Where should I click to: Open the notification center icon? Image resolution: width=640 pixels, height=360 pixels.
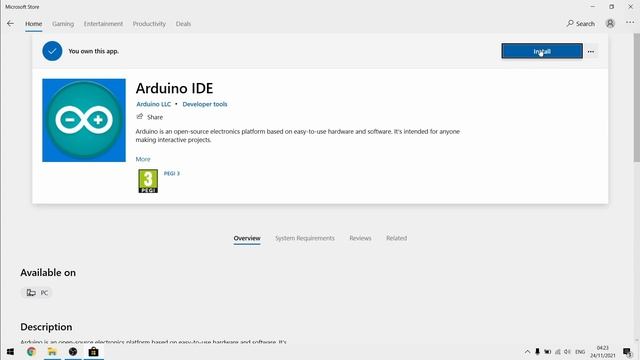tap(627, 352)
